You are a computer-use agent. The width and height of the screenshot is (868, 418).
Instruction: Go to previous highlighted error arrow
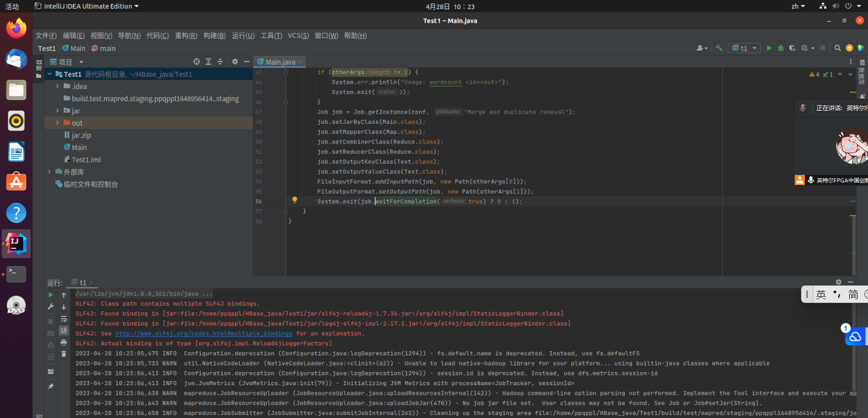click(x=840, y=74)
